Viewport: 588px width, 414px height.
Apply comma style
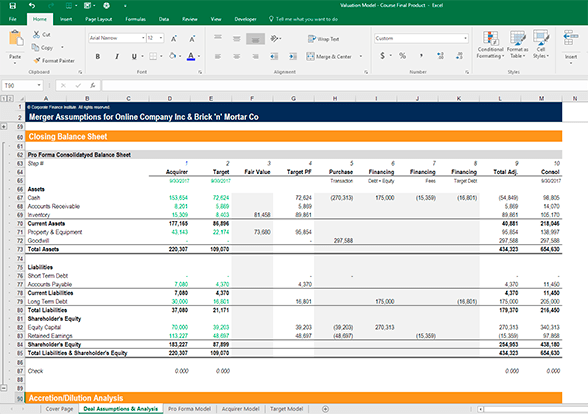pos(421,56)
